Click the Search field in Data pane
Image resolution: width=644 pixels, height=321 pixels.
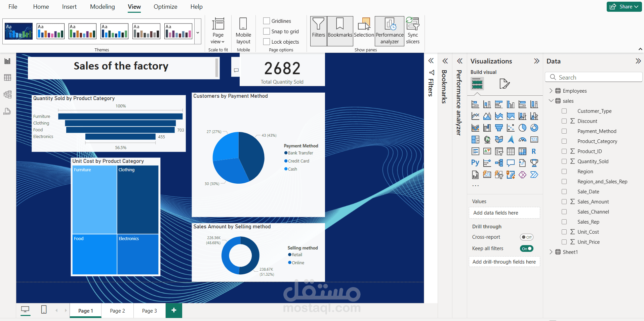pyautogui.click(x=594, y=77)
